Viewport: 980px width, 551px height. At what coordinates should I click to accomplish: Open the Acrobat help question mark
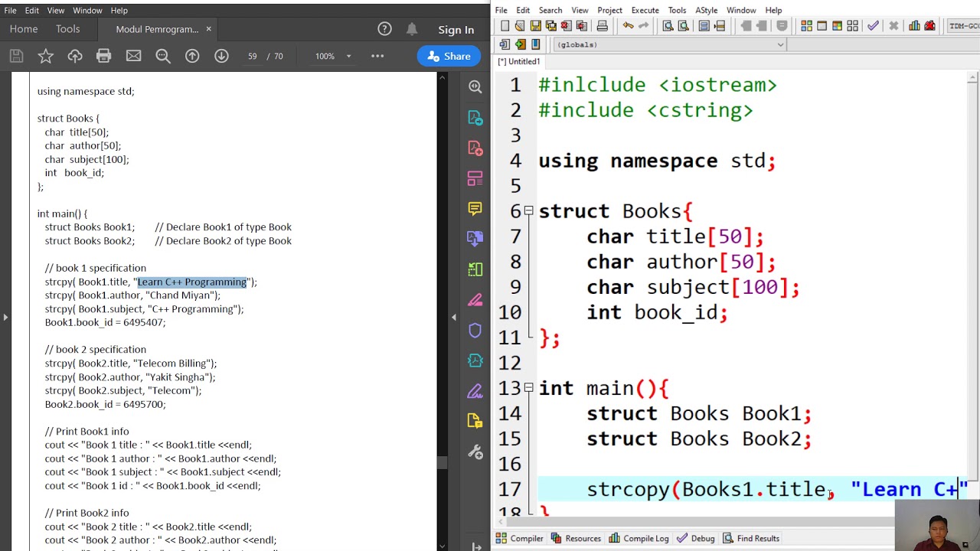[384, 29]
